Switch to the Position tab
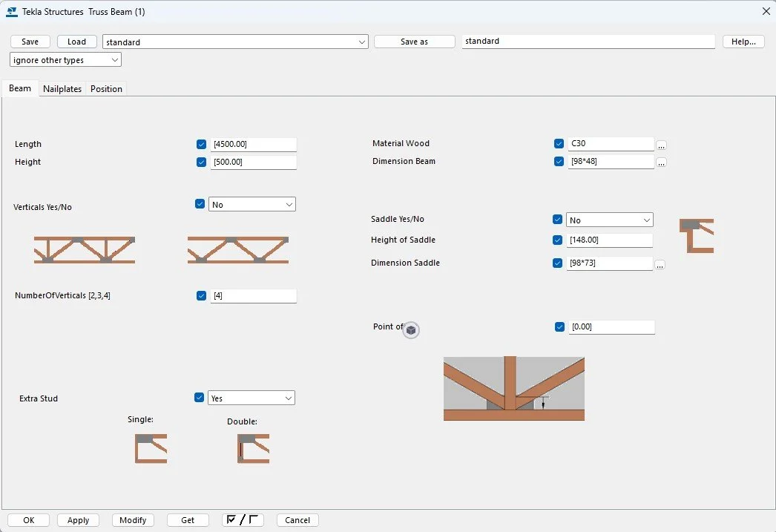 [106, 88]
